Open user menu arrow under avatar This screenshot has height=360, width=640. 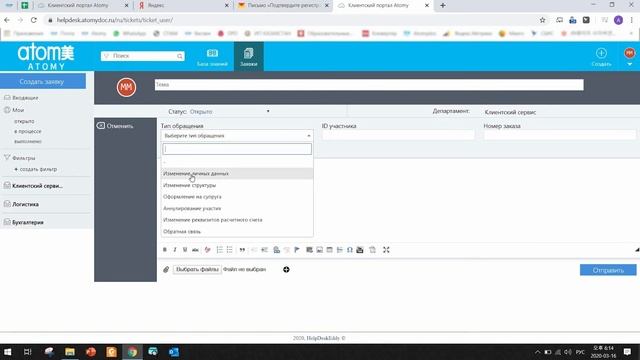click(629, 64)
